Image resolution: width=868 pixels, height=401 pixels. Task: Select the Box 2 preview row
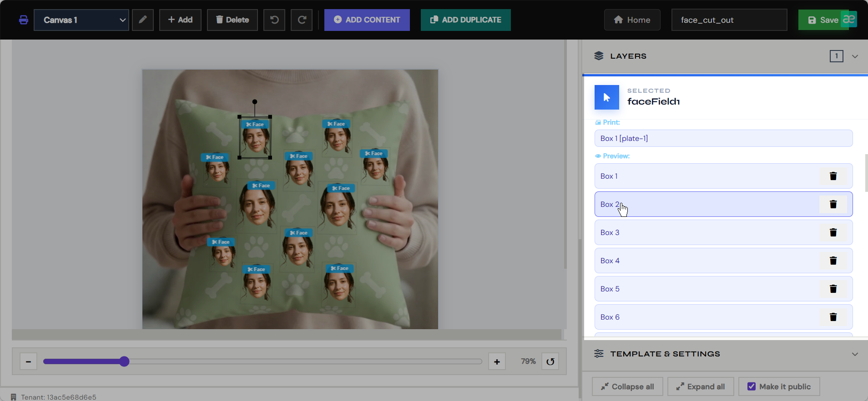click(723, 204)
